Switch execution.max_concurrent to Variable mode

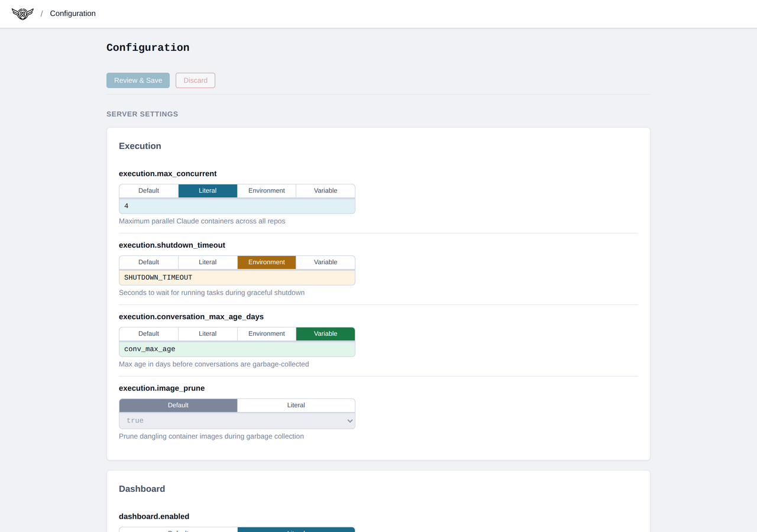pos(325,190)
